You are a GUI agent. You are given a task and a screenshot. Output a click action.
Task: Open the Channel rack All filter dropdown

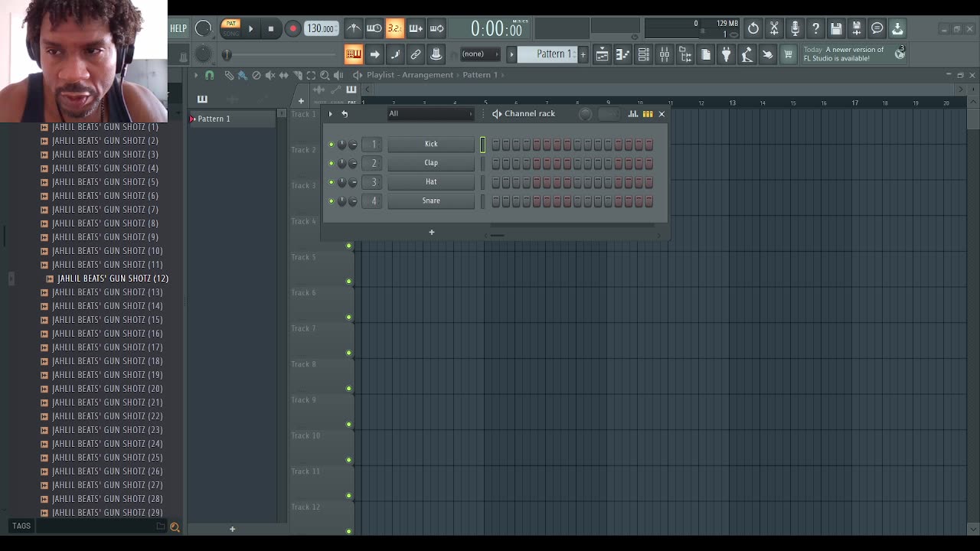[x=430, y=114]
